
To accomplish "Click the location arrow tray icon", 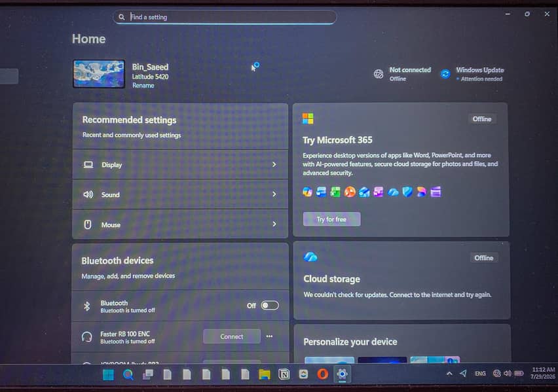I will [463, 374].
